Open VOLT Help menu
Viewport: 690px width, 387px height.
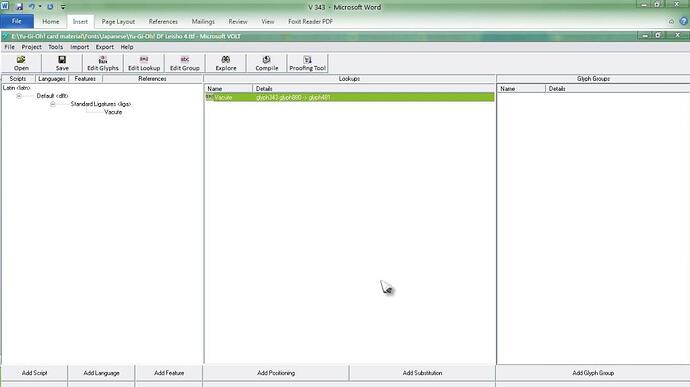pos(127,47)
